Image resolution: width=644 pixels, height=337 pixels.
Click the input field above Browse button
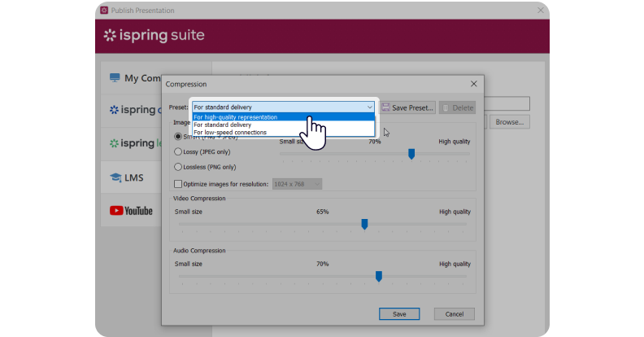pos(507,103)
